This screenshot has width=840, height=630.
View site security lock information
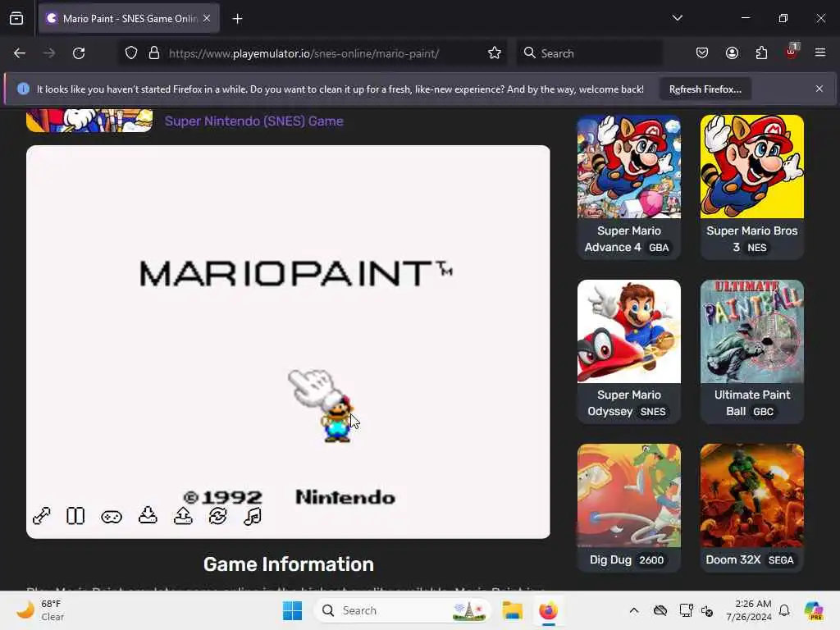point(154,53)
